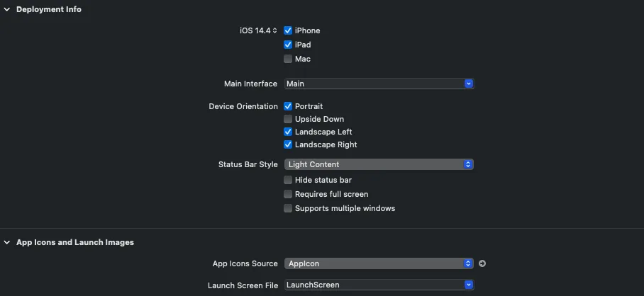The width and height of the screenshot is (644, 296).
Task: Change the iOS 14.4 deployment target
Action: [x=259, y=30]
